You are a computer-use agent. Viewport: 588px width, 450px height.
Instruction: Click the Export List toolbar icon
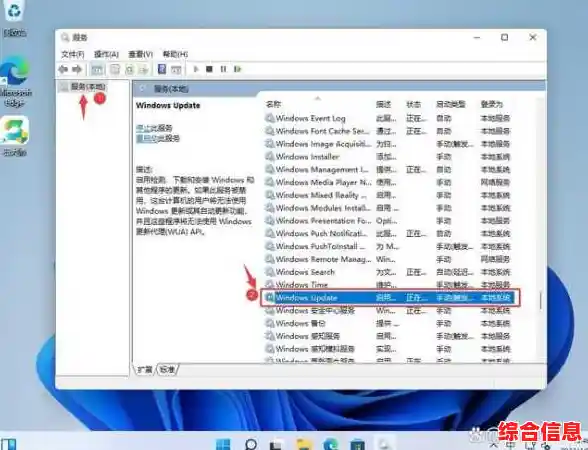tap(144, 69)
